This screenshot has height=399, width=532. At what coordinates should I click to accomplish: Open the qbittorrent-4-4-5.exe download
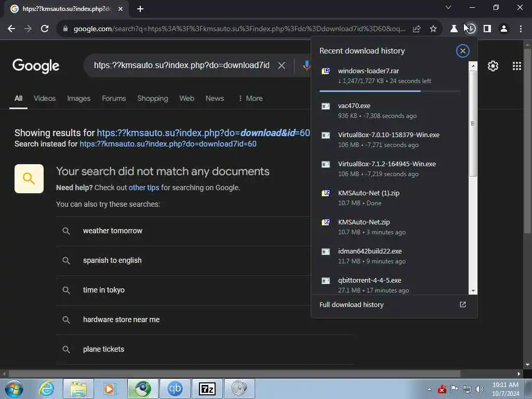pyautogui.click(x=390, y=284)
